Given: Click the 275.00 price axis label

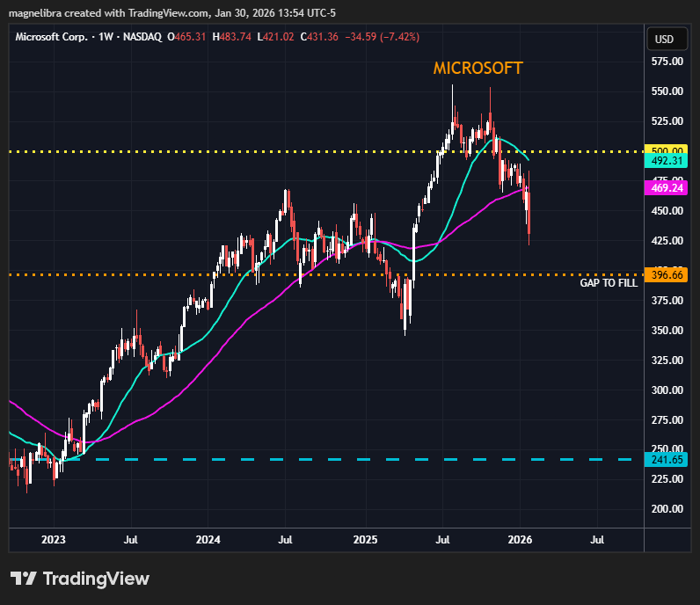Looking at the screenshot, I should tap(667, 420).
